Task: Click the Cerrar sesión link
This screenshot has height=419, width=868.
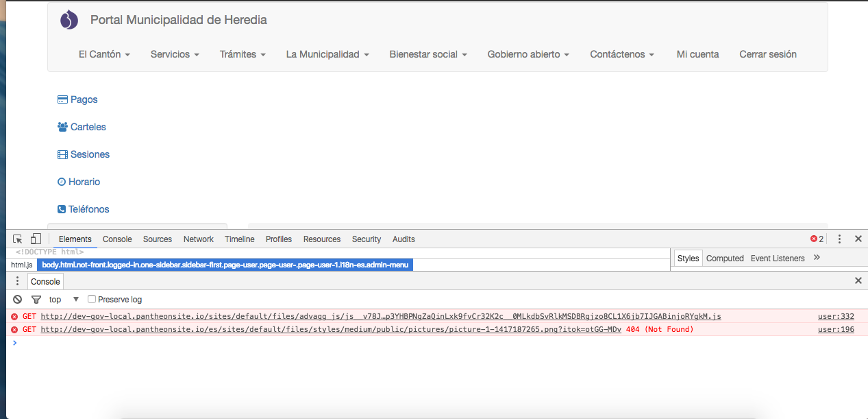Action: point(767,54)
